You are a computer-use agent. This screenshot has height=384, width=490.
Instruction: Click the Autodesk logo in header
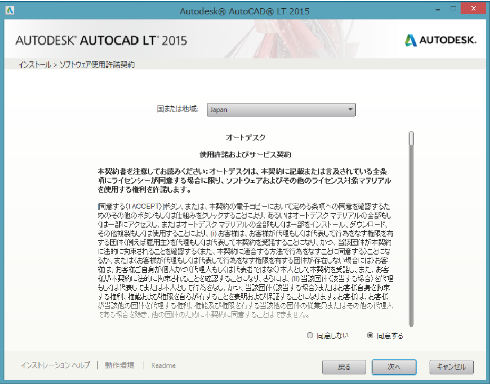tap(441, 40)
